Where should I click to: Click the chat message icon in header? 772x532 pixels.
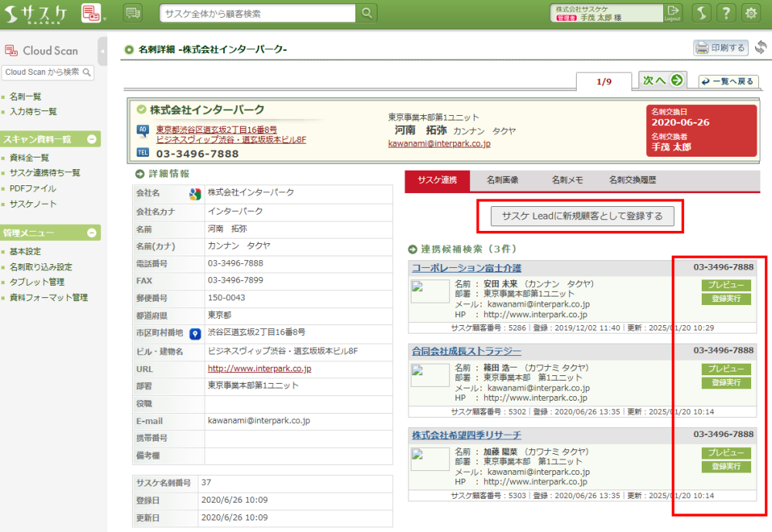click(x=133, y=13)
